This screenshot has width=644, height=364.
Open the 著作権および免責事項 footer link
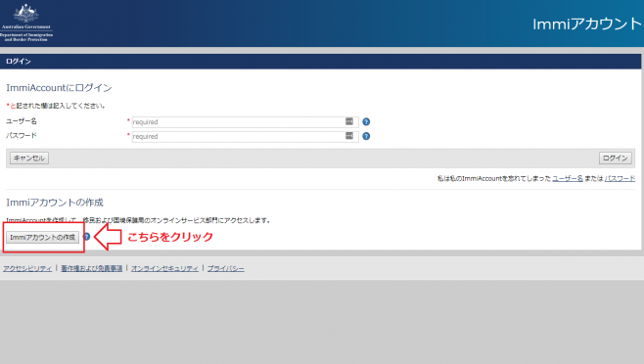(92, 268)
